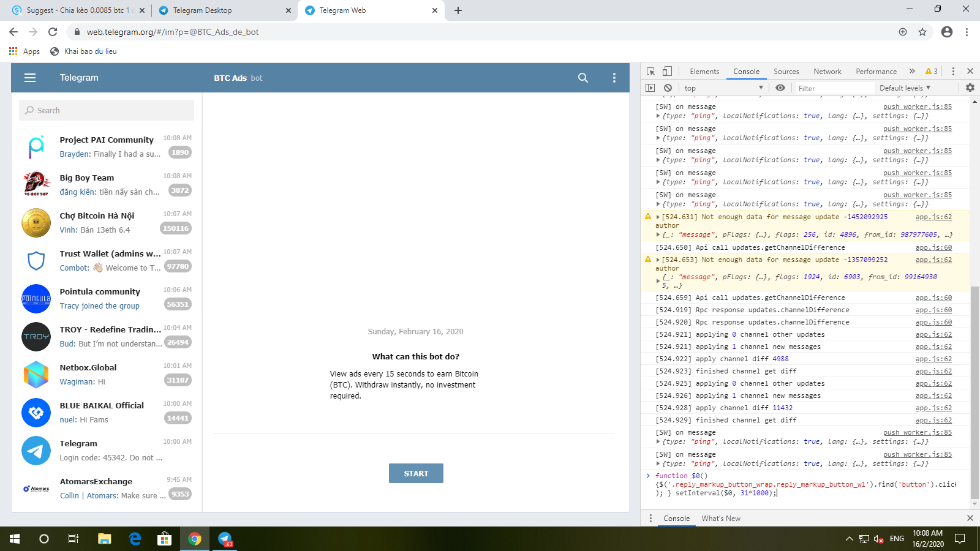
Task: Expand the message object with id 4896
Action: (x=658, y=234)
